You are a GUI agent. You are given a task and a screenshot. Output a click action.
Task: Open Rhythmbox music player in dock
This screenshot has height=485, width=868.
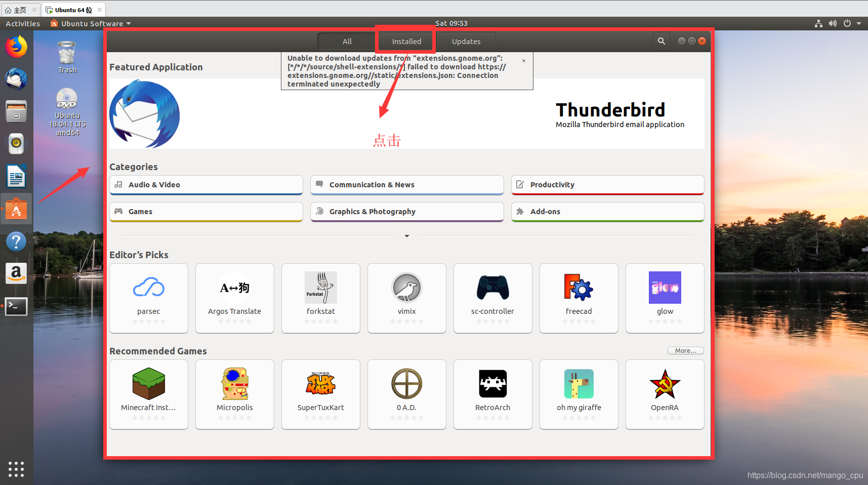(16, 144)
